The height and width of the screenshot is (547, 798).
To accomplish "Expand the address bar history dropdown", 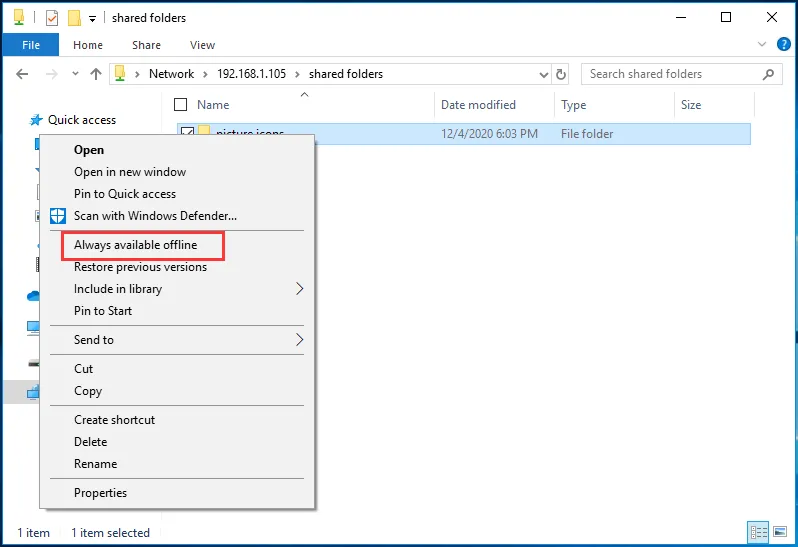I will tap(543, 74).
